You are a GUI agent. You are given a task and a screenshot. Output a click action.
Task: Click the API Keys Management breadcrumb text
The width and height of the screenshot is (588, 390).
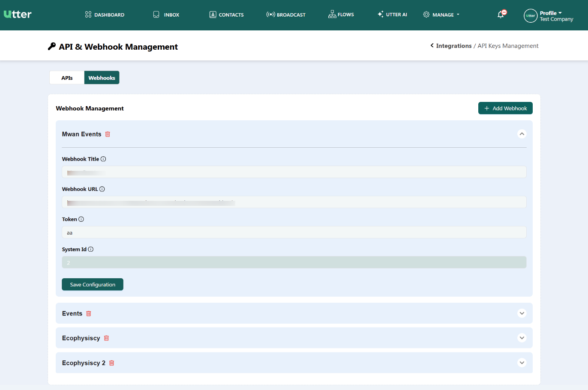point(508,46)
